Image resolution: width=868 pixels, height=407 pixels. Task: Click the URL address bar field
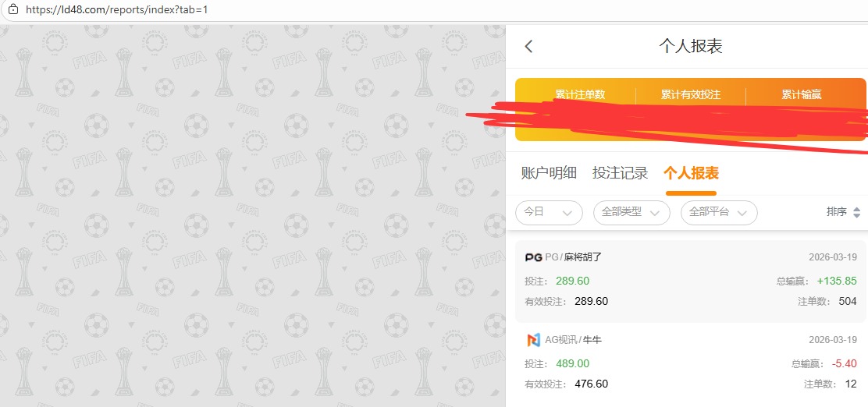[x=312, y=10]
